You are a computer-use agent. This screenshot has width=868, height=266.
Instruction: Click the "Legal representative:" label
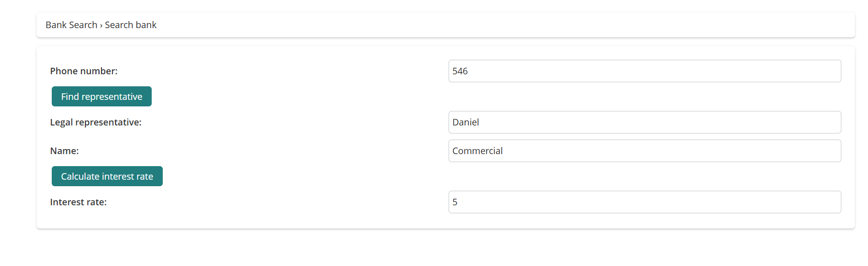coord(96,122)
